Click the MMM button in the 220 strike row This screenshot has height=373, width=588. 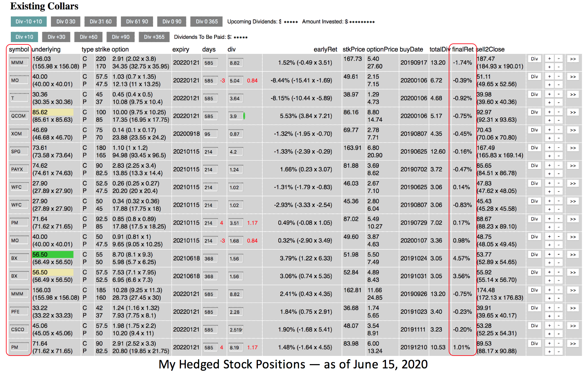[x=19, y=62]
